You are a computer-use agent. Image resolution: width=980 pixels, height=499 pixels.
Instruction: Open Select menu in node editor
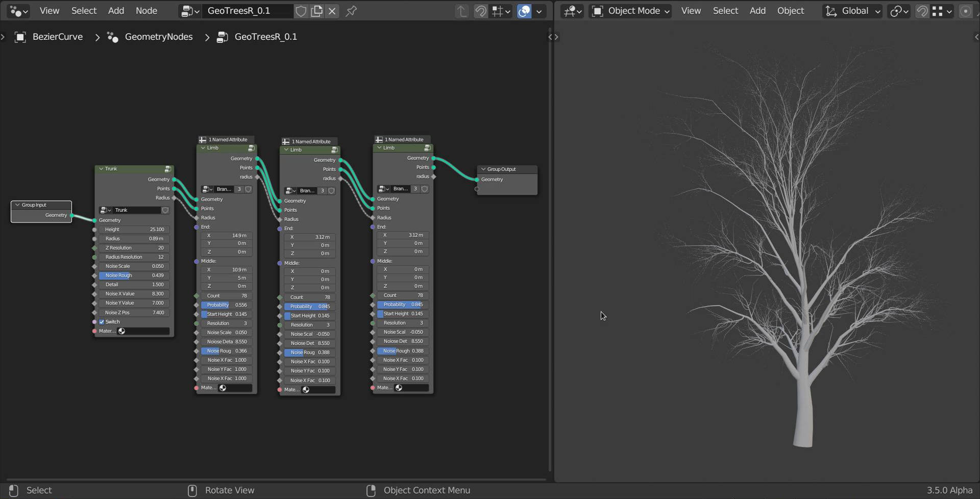pos(84,11)
